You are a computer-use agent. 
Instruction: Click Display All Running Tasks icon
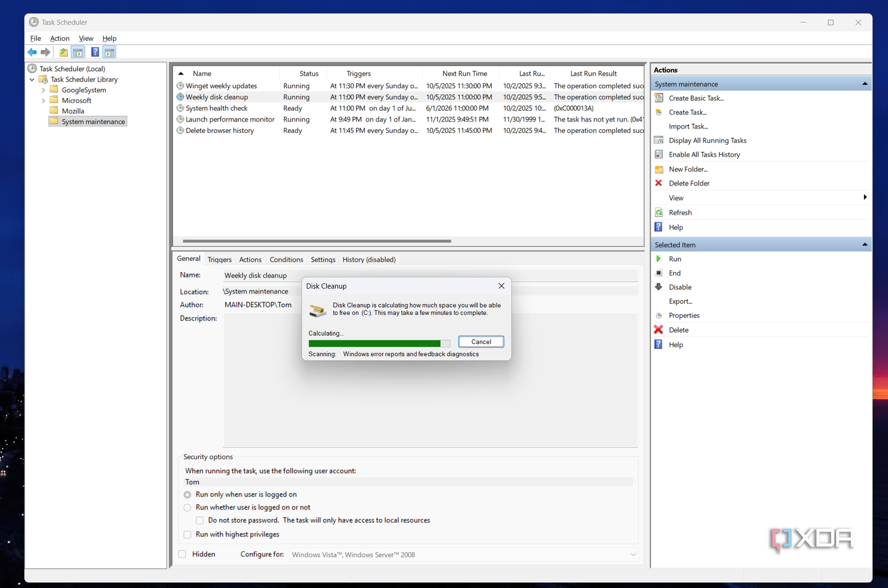[659, 140]
